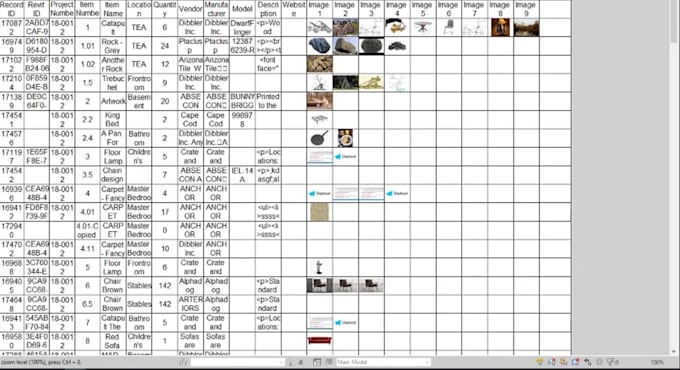Image resolution: width=680 pixels, height=370 pixels.
Task: Click the item number cell 1.02
Action: coord(87,64)
